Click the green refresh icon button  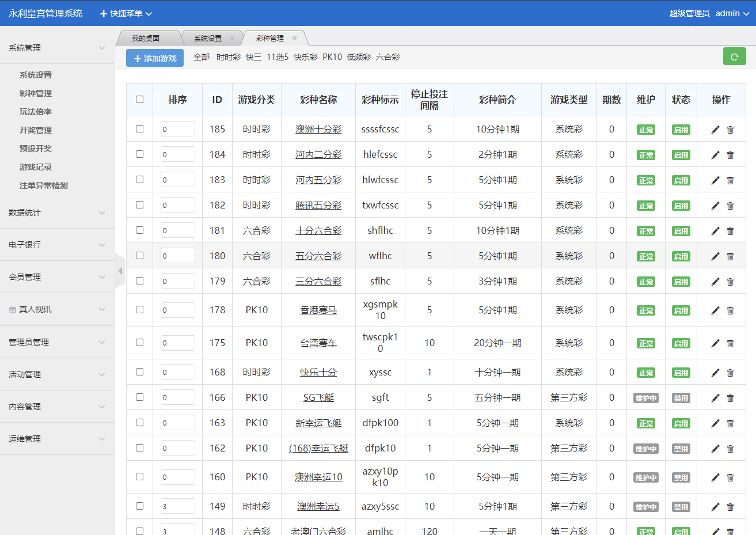(x=734, y=56)
